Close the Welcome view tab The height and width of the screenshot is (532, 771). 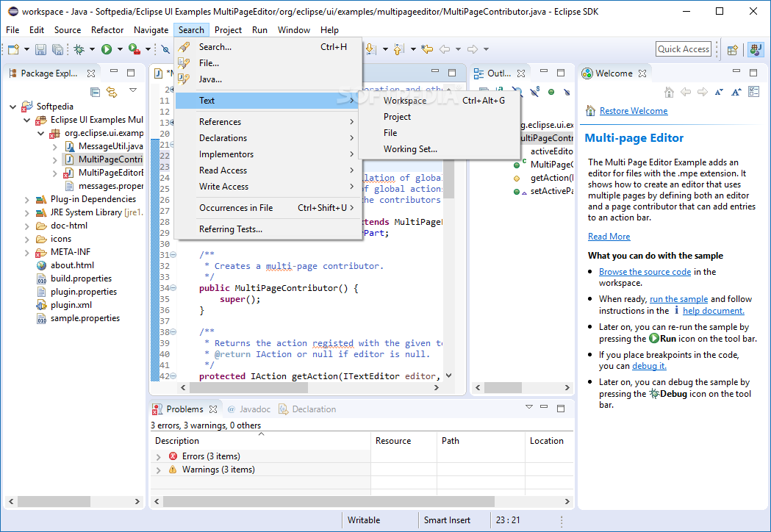click(x=642, y=73)
